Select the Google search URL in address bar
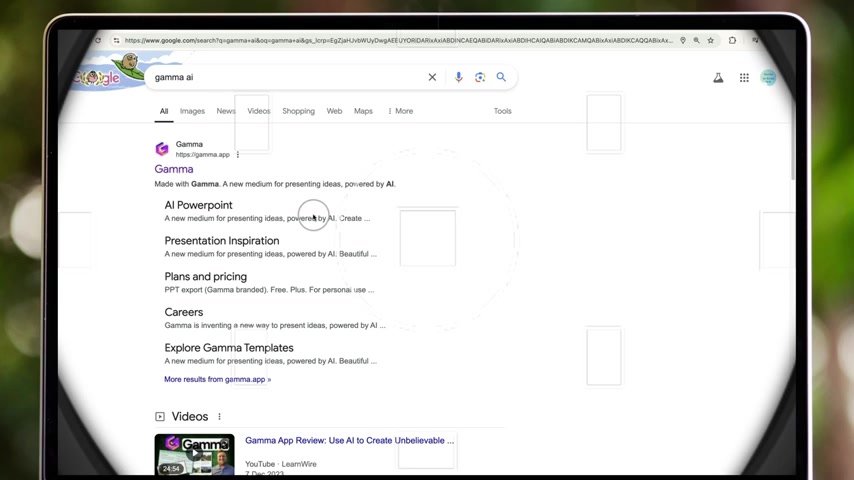854x480 pixels. (x=399, y=40)
